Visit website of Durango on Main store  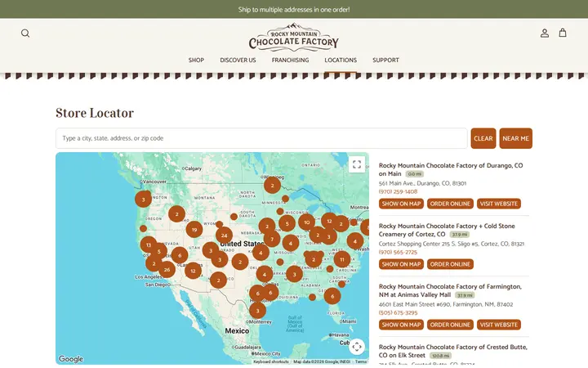point(499,204)
